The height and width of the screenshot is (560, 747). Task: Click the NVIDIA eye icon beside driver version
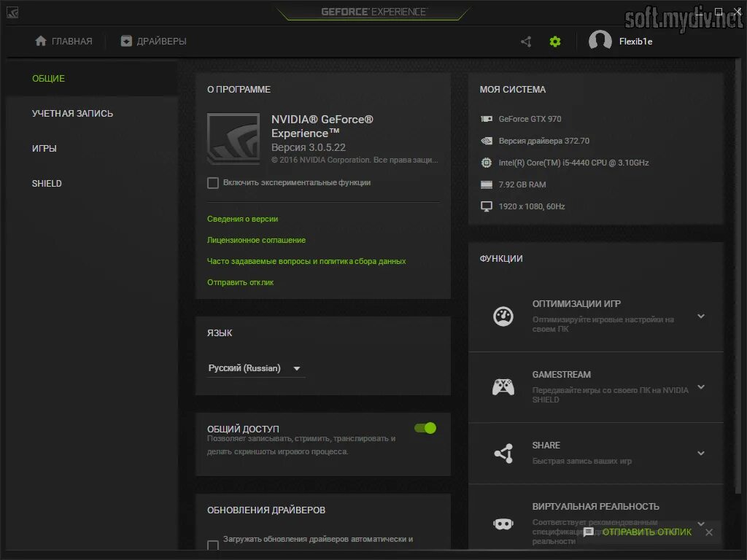[487, 141]
